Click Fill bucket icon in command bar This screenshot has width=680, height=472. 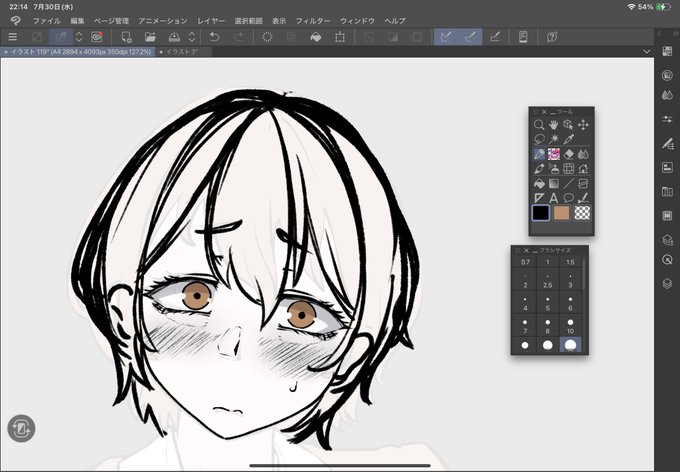coord(316,37)
